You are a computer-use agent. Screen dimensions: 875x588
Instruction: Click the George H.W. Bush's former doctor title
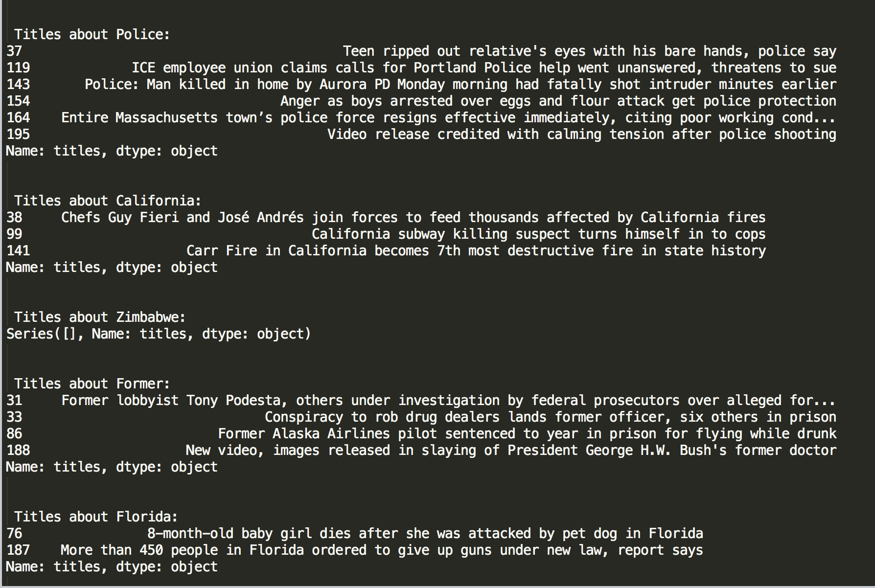pyautogui.click(x=511, y=451)
